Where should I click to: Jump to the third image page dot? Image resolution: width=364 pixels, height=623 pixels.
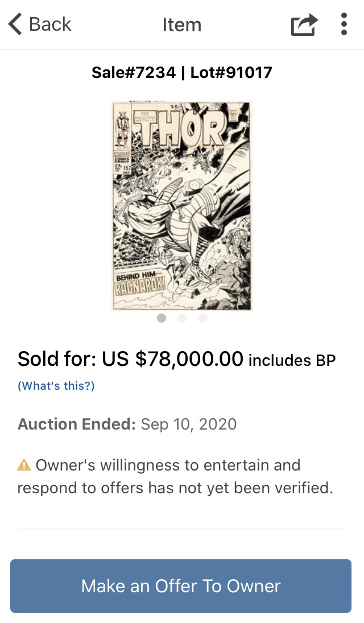pos(202,318)
